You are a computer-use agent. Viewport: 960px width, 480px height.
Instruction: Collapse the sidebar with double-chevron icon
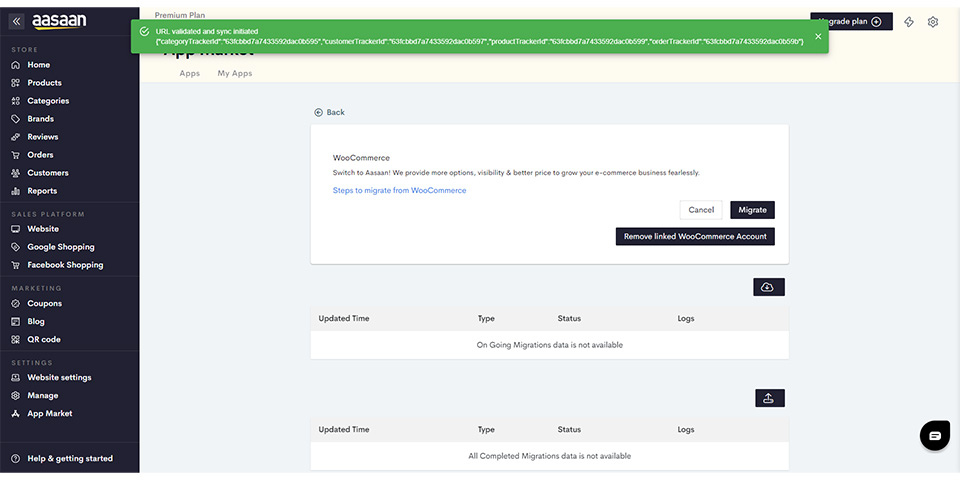point(17,21)
